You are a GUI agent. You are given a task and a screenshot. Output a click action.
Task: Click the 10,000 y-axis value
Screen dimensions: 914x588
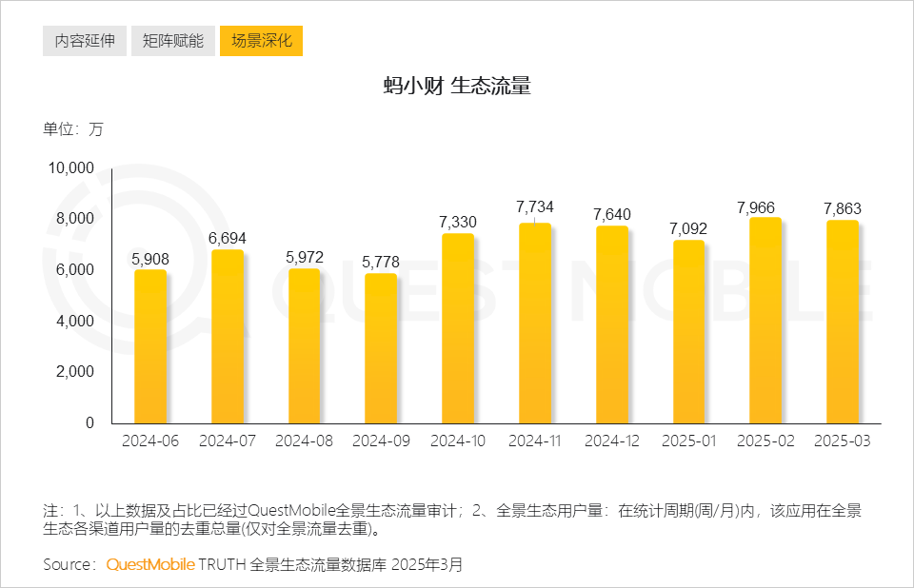coord(71,167)
